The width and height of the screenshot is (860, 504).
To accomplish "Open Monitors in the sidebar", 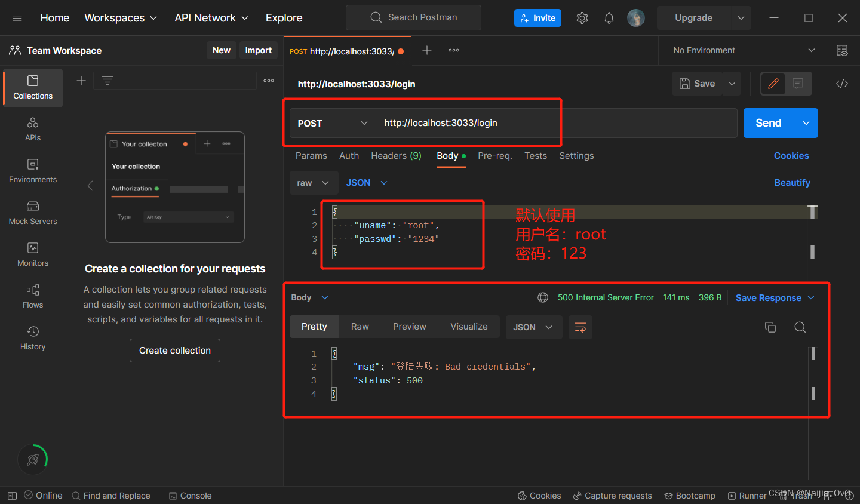I will pos(33,255).
